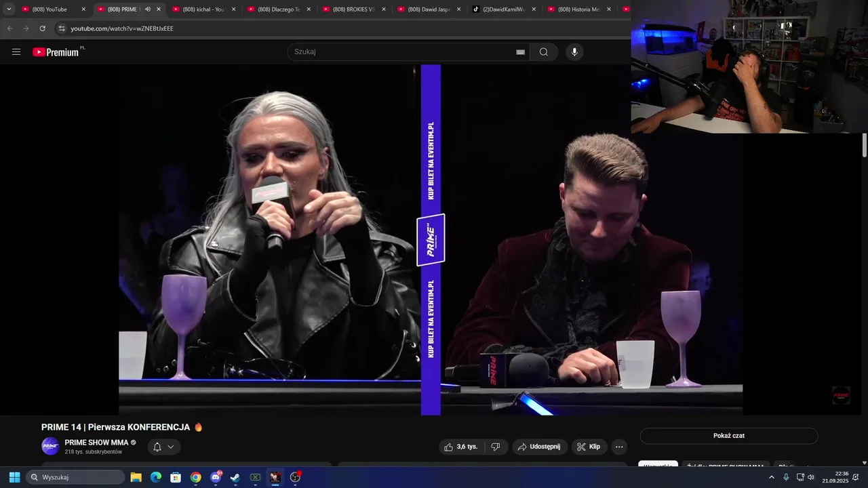Viewport: 868px width, 488px height.
Task: Open the on-screen keyboard in search box
Action: click(x=520, y=52)
